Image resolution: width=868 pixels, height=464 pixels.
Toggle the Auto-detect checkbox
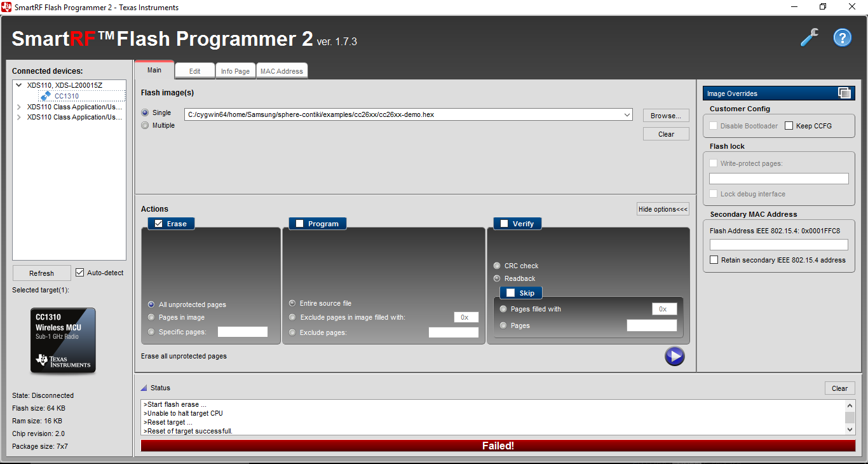pyautogui.click(x=79, y=273)
